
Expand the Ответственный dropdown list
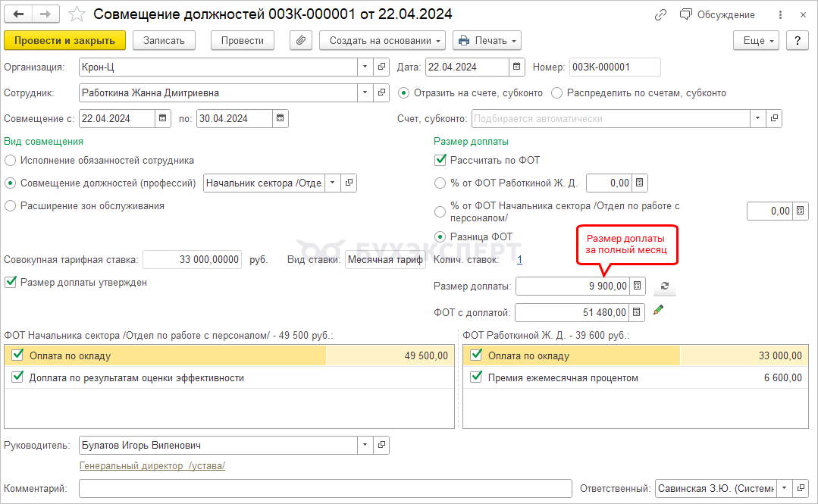tap(784, 488)
